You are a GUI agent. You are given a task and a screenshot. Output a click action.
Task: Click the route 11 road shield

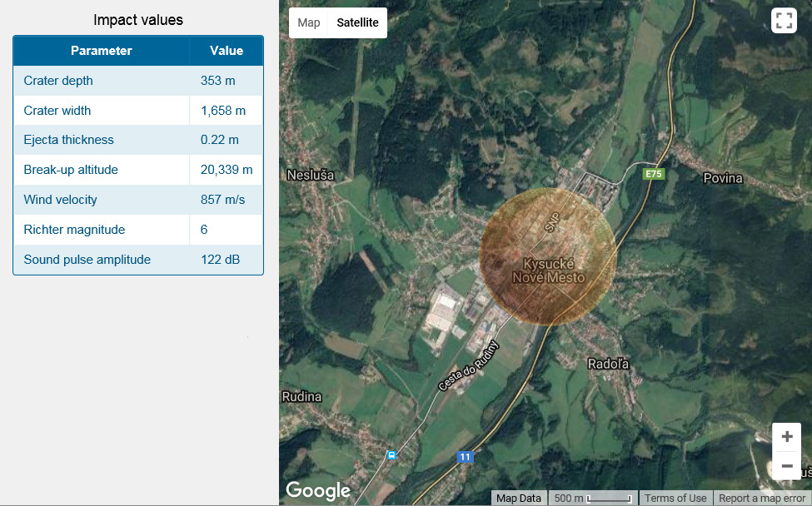pyautogui.click(x=465, y=457)
